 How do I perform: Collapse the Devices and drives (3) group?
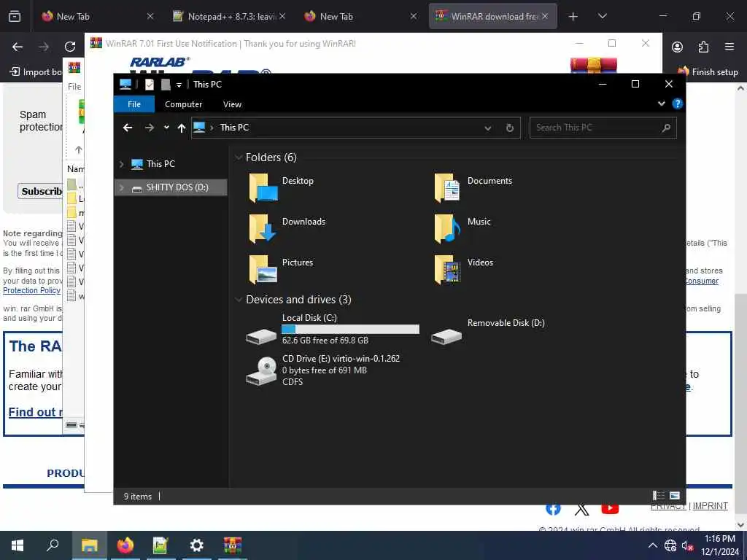[x=239, y=300]
